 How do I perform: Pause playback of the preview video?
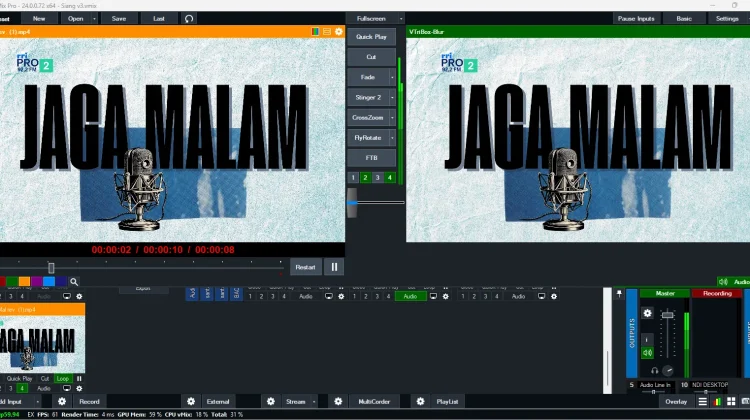click(x=334, y=267)
